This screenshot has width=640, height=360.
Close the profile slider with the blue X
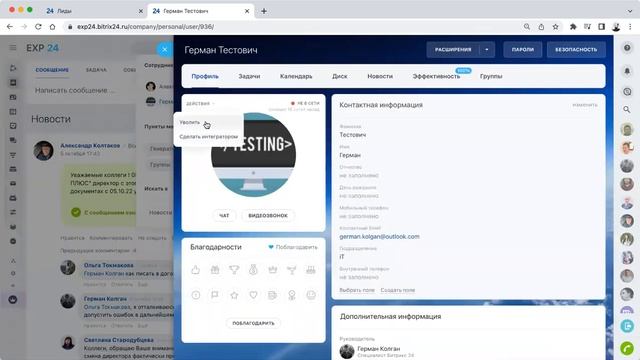164,50
